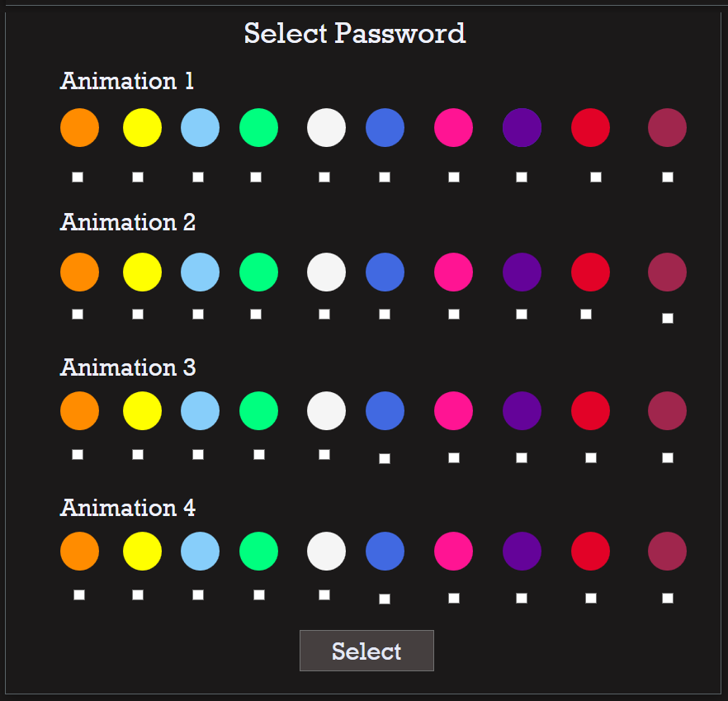
Task: Select the purple circle in Animation 3
Action: click(522, 410)
